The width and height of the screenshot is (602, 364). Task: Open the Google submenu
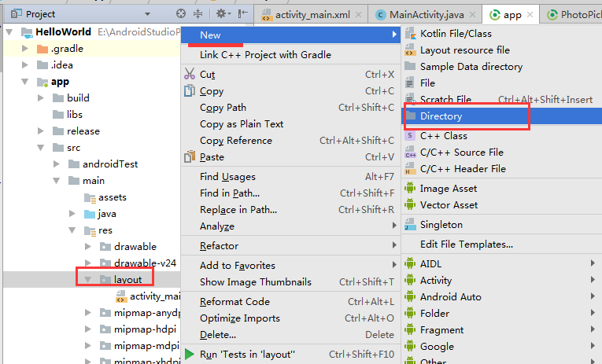[502, 346]
